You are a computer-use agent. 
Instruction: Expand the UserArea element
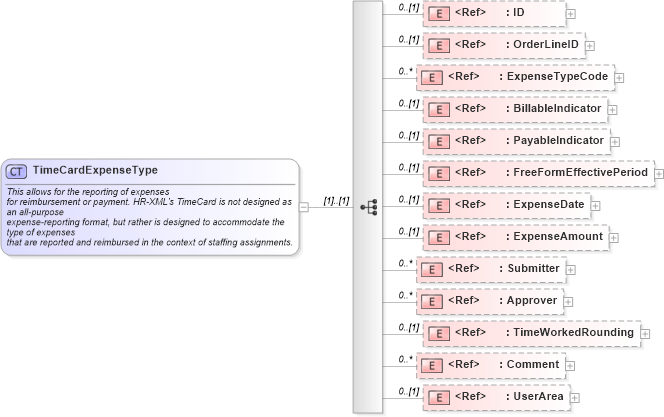coord(575,398)
